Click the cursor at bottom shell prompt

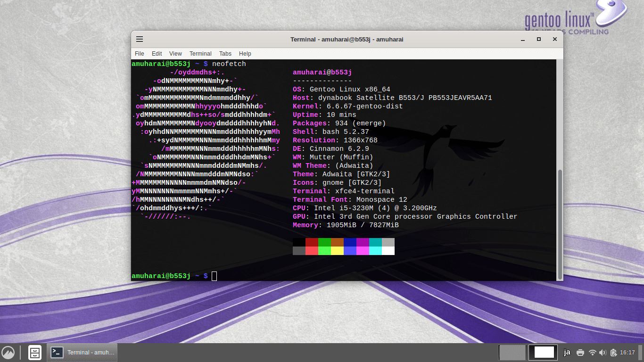click(x=215, y=276)
